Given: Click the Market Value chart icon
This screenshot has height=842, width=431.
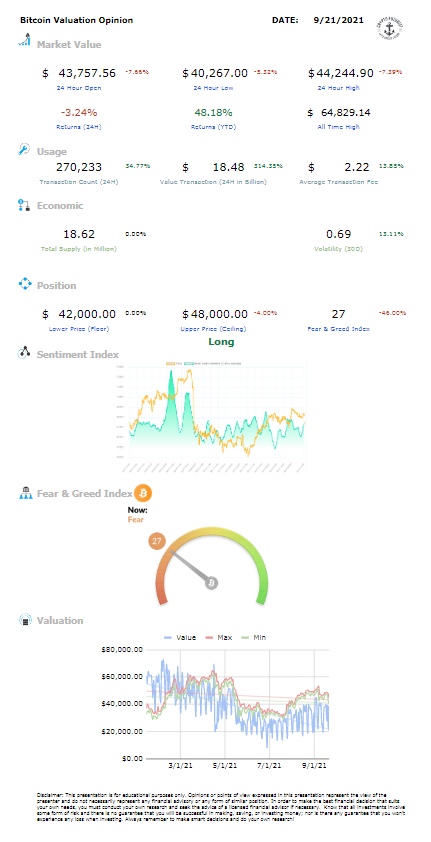Looking at the screenshot, I should (x=24, y=40).
